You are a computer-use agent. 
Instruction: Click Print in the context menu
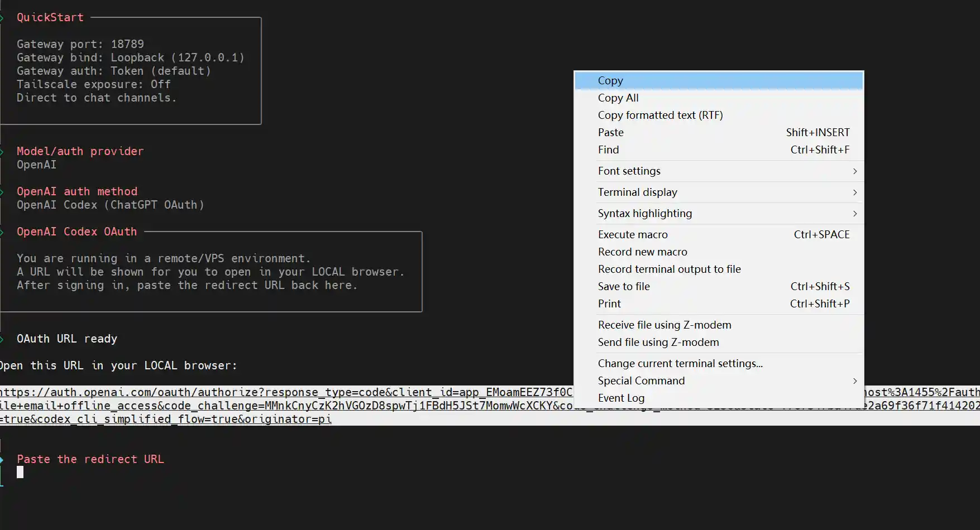click(x=609, y=303)
